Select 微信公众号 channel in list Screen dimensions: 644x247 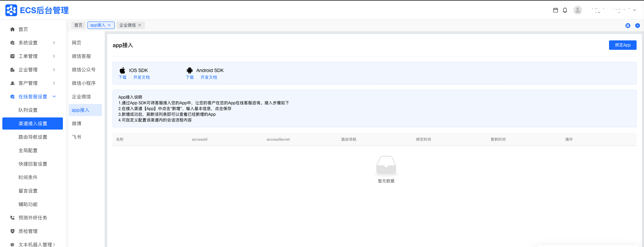point(84,70)
